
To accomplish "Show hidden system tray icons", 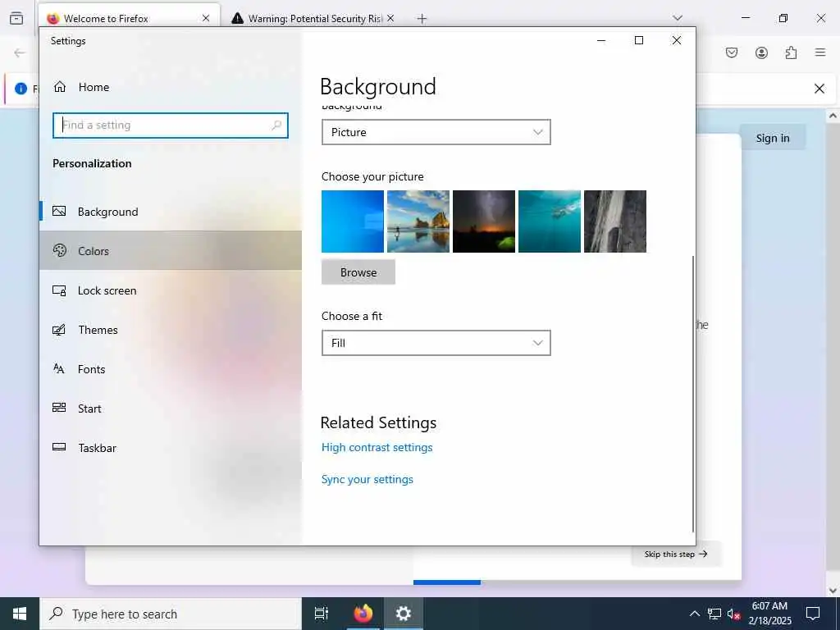I will (694, 614).
